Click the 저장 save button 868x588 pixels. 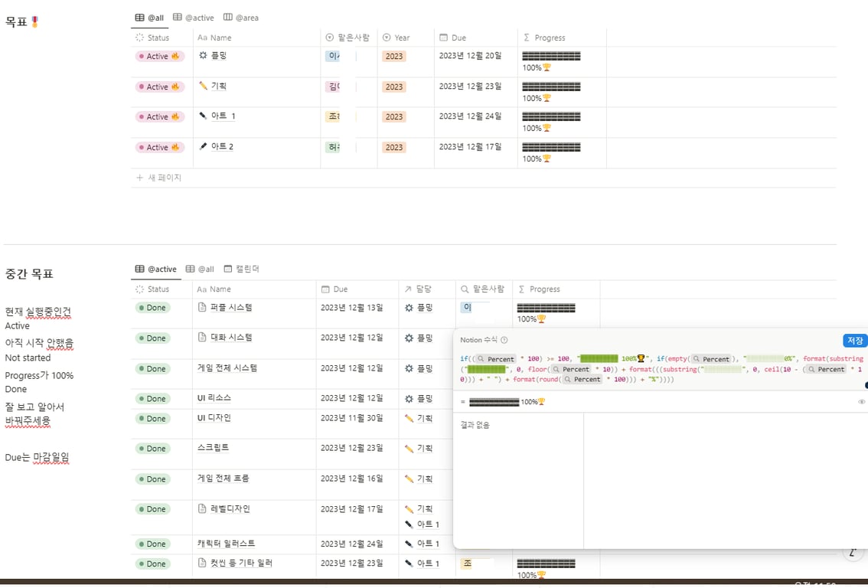[x=855, y=340]
